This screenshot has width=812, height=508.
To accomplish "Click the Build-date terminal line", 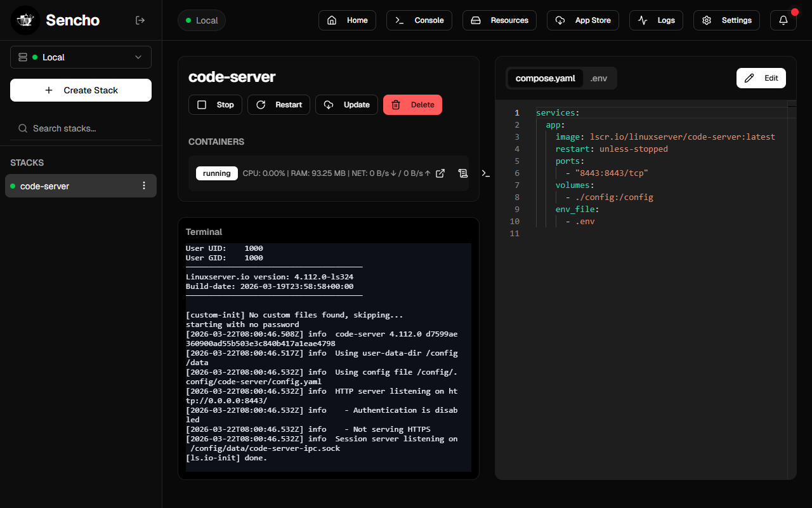I will click(x=270, y=286).
